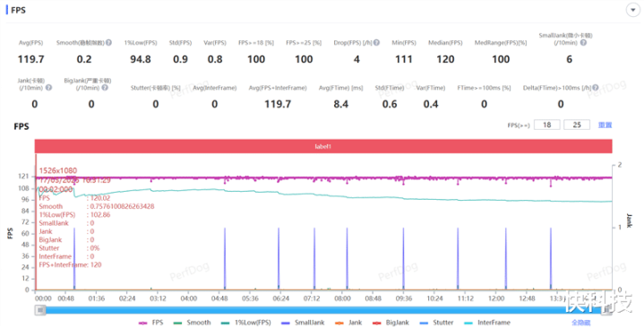Screen dimensions: 644x328
Task: Click the FPS threshold field showing 25
Action: pyautogui.click(x=577, y=125)
